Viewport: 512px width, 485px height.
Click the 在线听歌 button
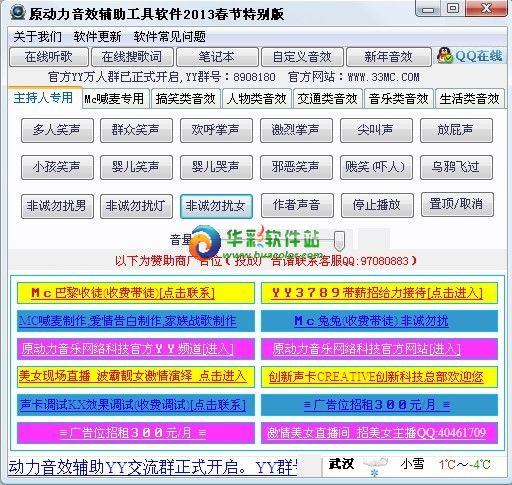[49, 57]
